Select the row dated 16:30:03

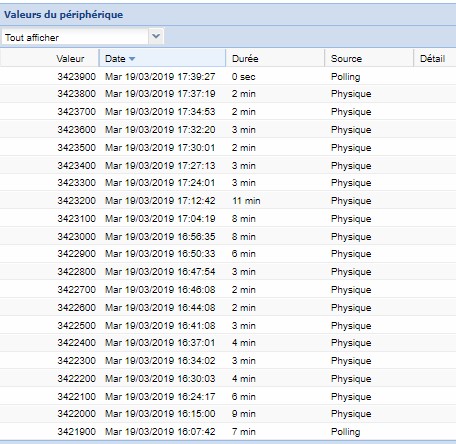point(228,378)
